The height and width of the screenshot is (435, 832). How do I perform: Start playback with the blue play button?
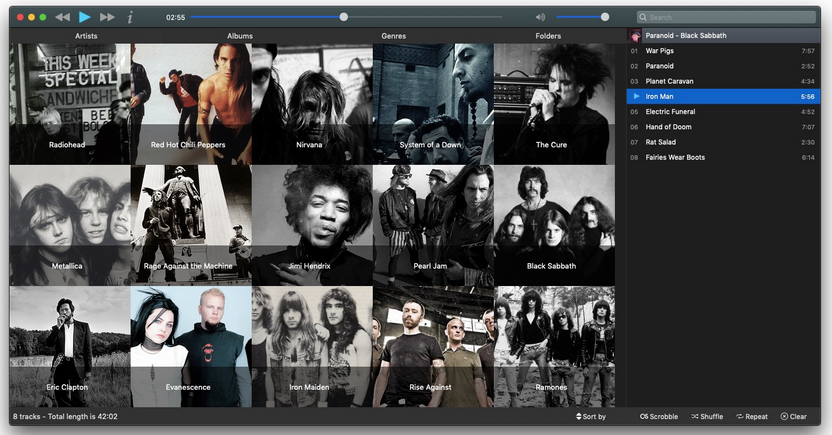click(x=84, y=17)
